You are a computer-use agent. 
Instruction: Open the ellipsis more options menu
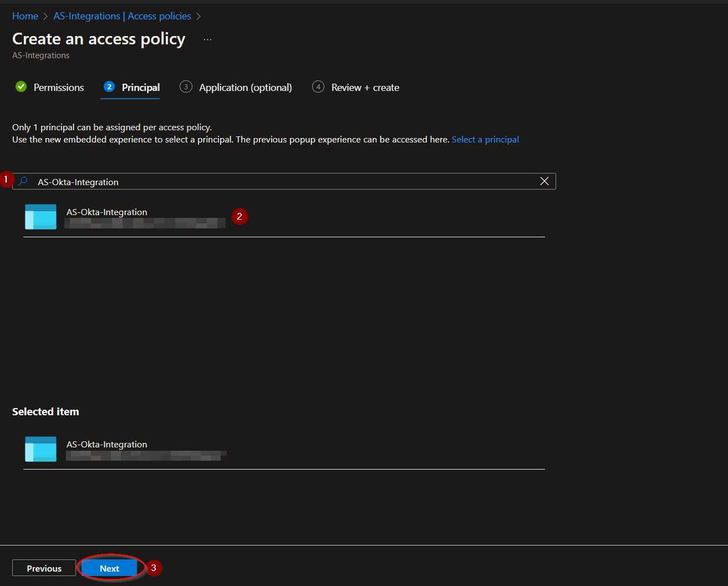(207, 39)
